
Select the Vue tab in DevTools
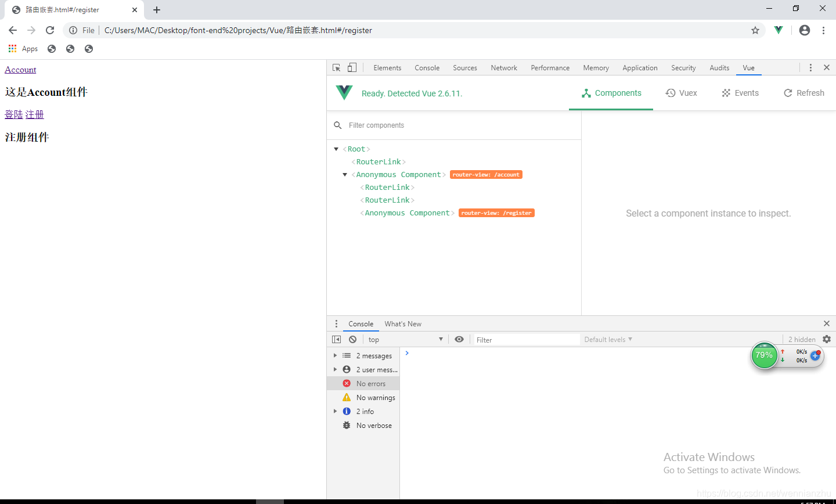749,68
